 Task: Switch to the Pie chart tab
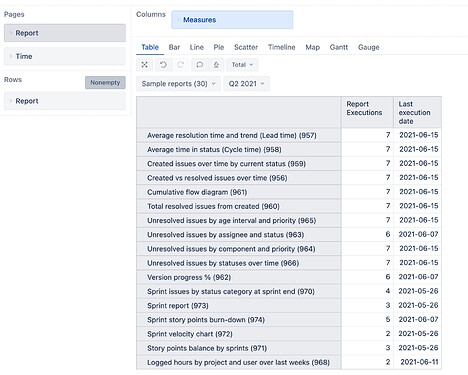(x=219, y=47)
